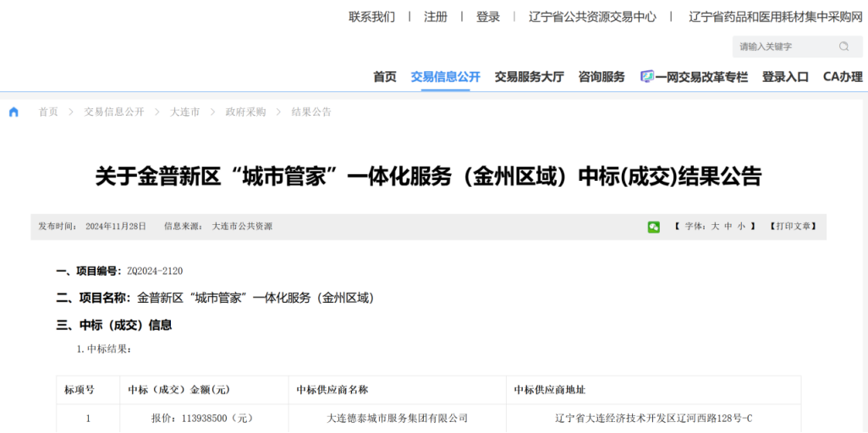Click 三、中标（成交）信息 section heading
868x433 pixels.
click(114, 325)
